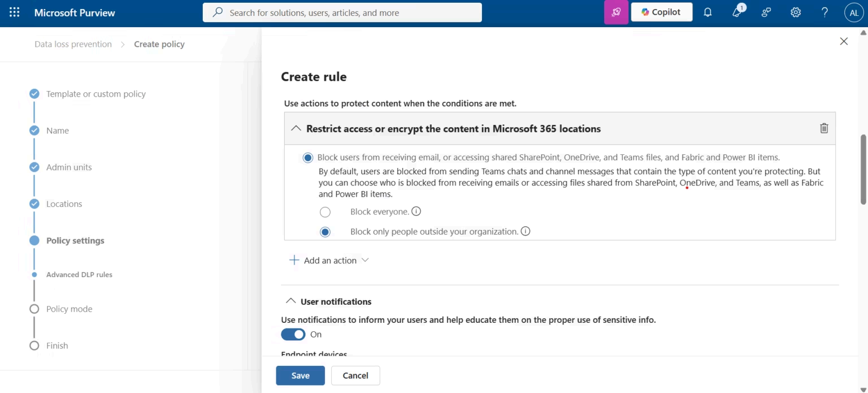This screenshot has height=393, width=868.
Task: Open the app launcher waffle icon
Action: 15,12
